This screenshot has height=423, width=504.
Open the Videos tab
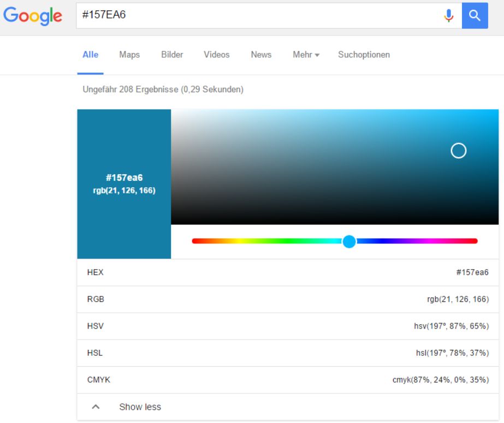(217, 55)
